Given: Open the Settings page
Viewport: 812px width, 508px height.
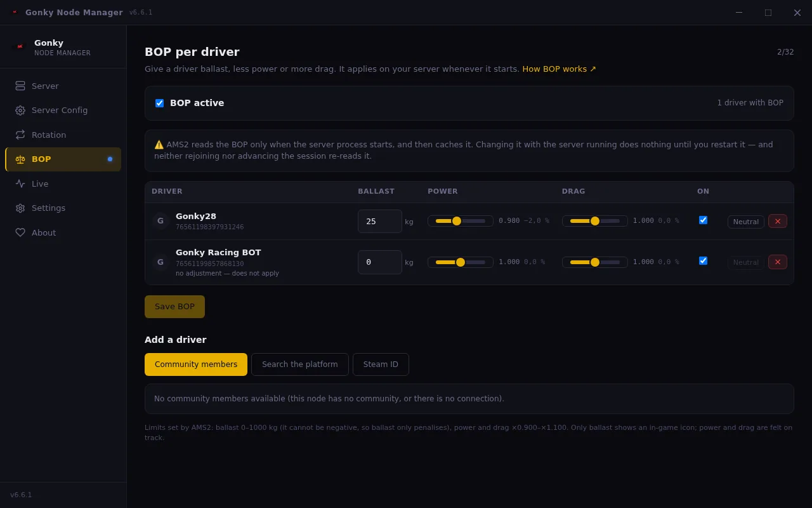Looking at the screenshot, I should click(x=63, y=208).
